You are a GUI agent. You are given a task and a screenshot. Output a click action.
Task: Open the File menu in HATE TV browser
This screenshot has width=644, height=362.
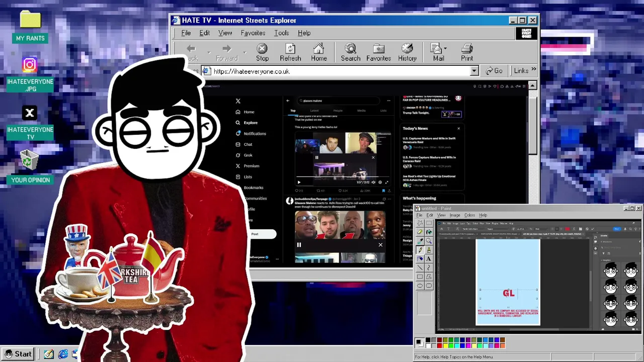186,33
